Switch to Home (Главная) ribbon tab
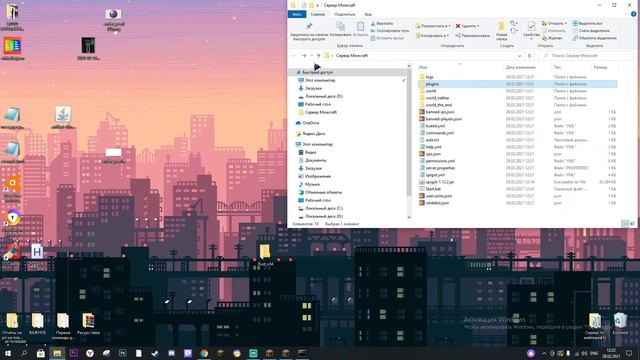This screenshot has width=640, height=360. tap(318, 14)
